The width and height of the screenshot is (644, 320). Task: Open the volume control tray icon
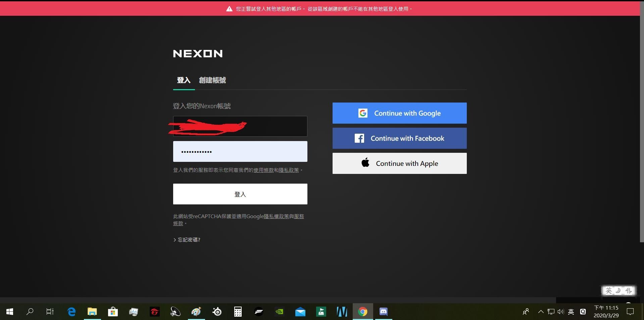click(561, 312)
